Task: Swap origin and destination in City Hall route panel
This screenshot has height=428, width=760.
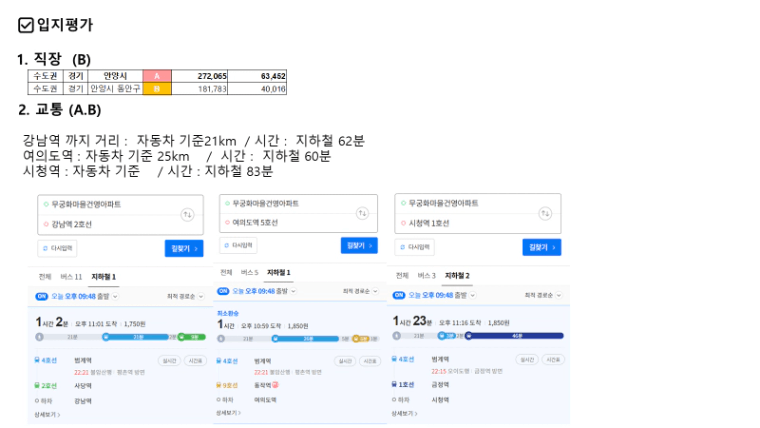Action: (x=545, y=213)
